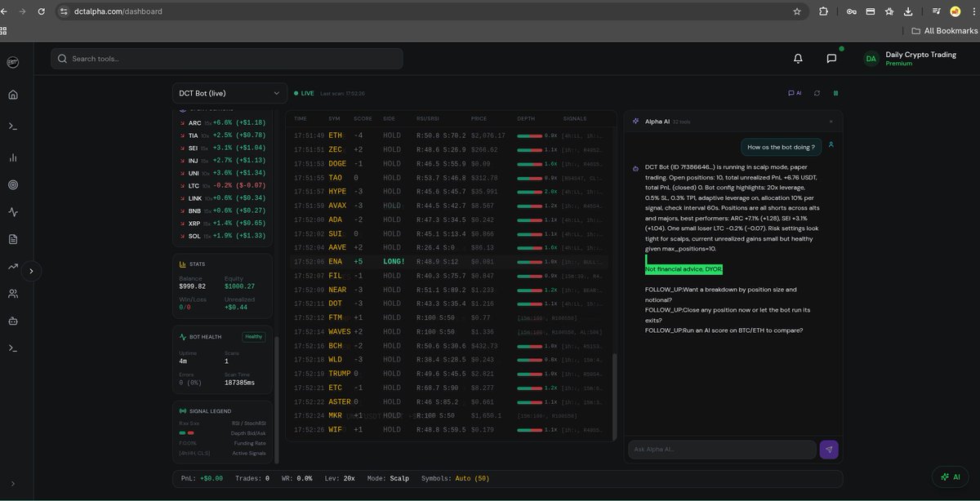The image size is (980, 501).
Task: Click the SIGNALS column header
Action: [x=575, y=118]
